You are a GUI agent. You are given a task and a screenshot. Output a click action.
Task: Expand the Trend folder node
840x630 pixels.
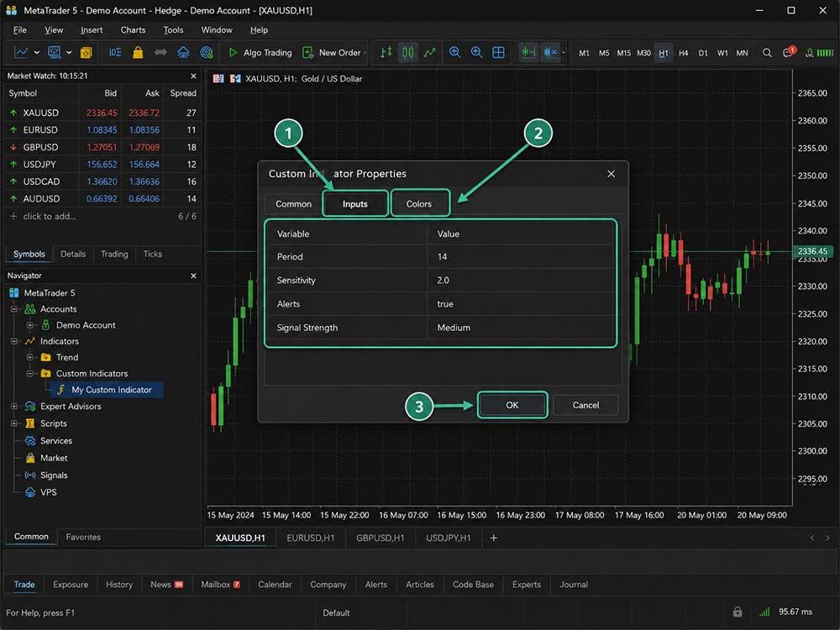[30, 357]
